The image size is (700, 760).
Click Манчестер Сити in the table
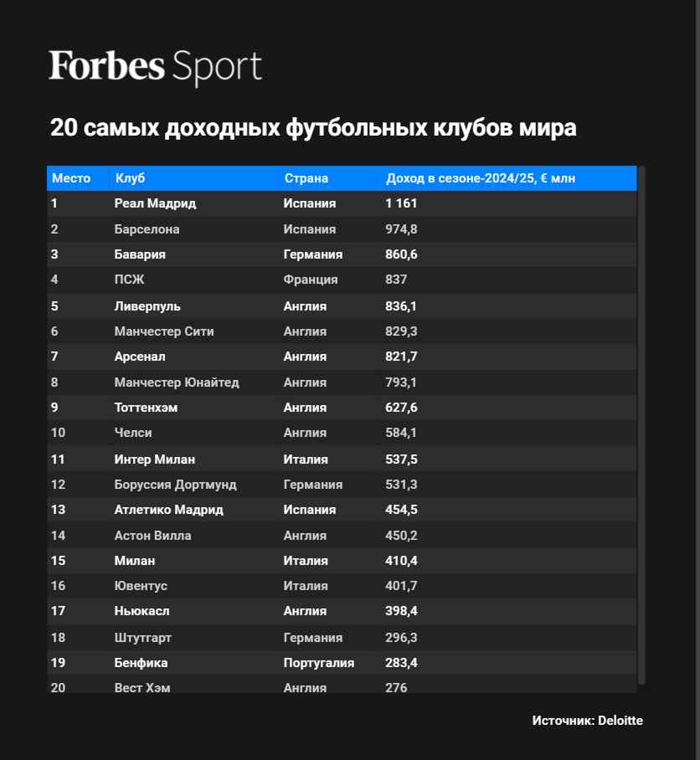coord(164,331)
